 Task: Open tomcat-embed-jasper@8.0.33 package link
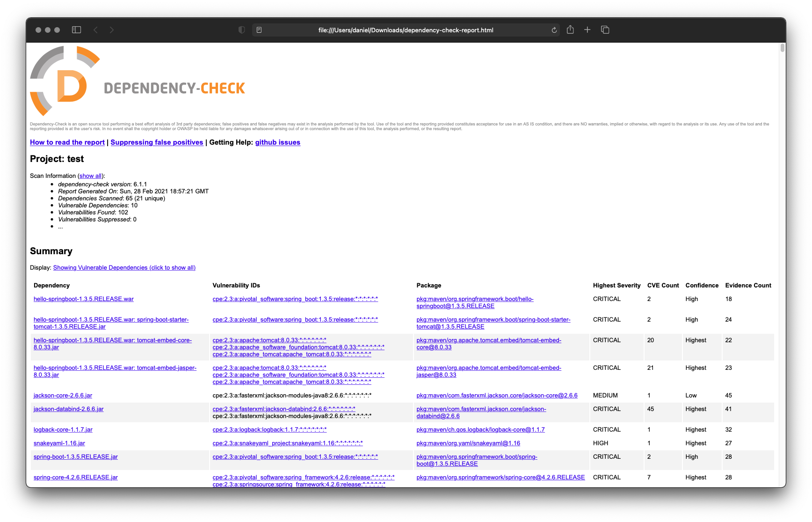tap(489, 371)
